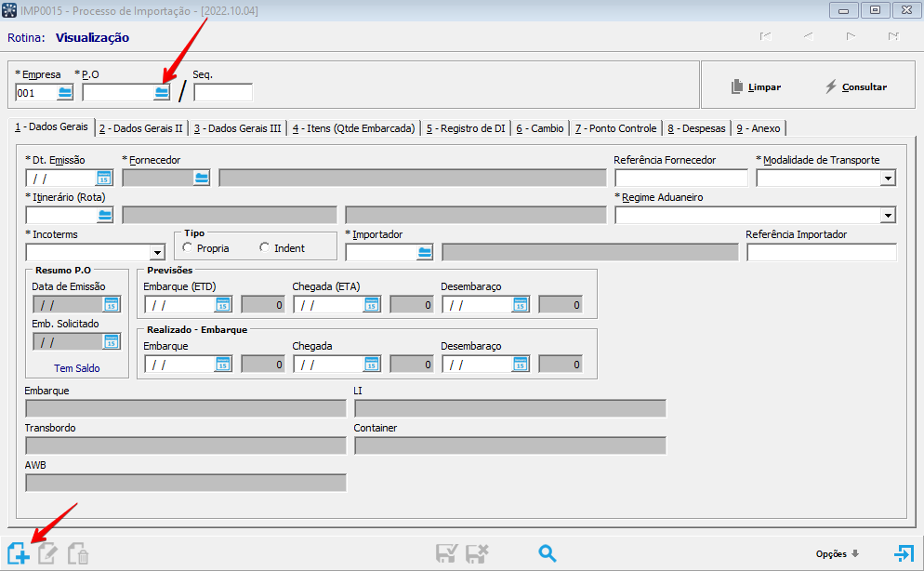The height and width of the screenshot is (571, 924).
Task: Go to next record navigation arrow
Action: tap(851, 36)
